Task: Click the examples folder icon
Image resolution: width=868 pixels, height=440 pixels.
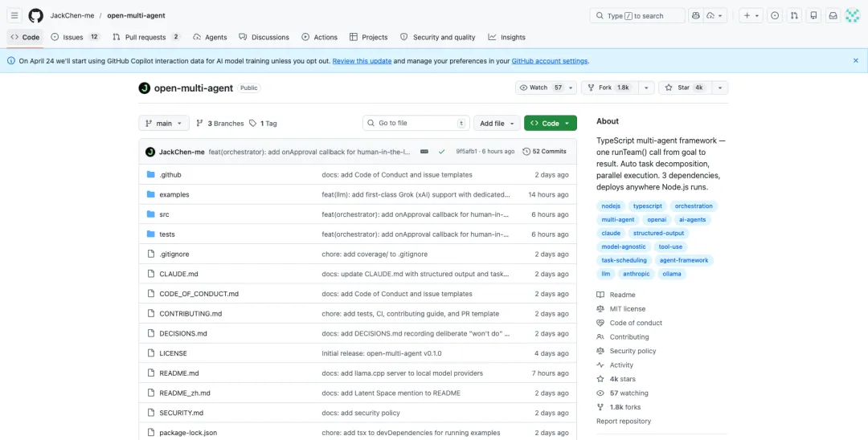Action: (150, 194)
